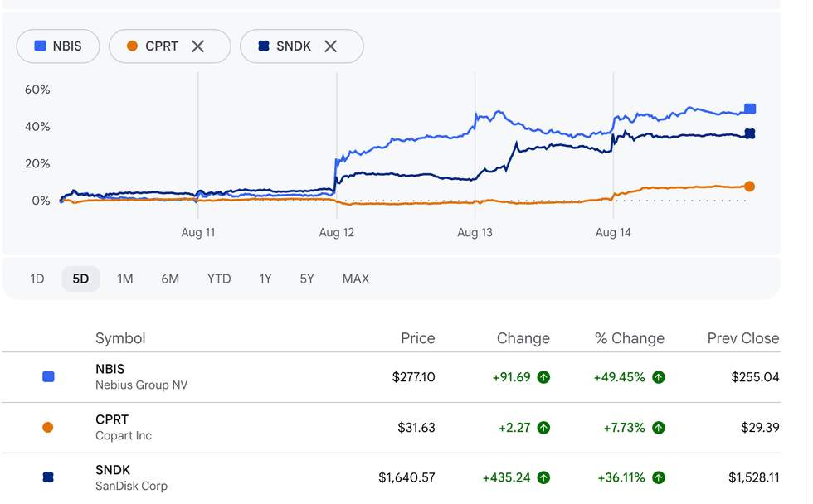Screen dimensions: 813x504
Task: Click CPRT line endpoint marker on chart
Action: [x=749, y=187]
